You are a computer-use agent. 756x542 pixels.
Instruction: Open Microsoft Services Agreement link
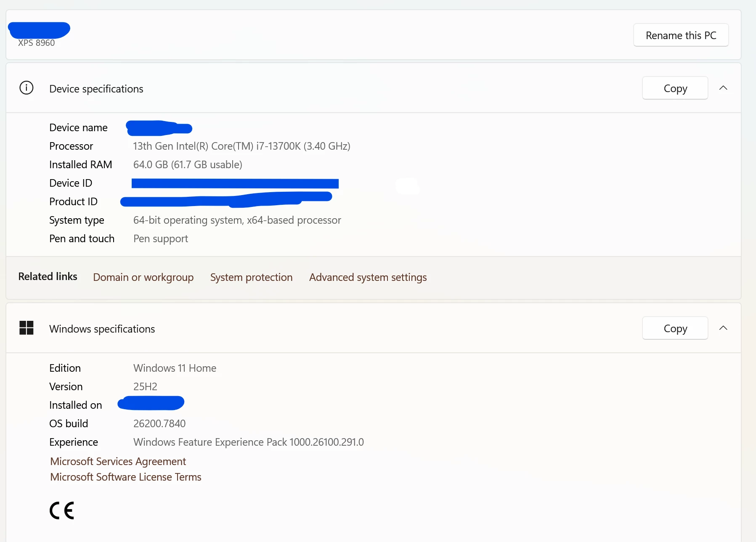click(118, 461)
